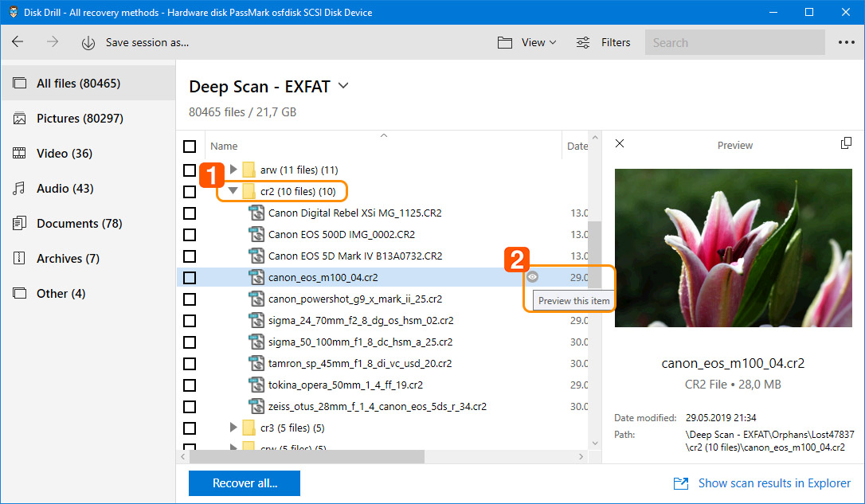The width and height of the screenshot is (865, 504).
Task: Select the Other (4) category
Action: (88, 293)
